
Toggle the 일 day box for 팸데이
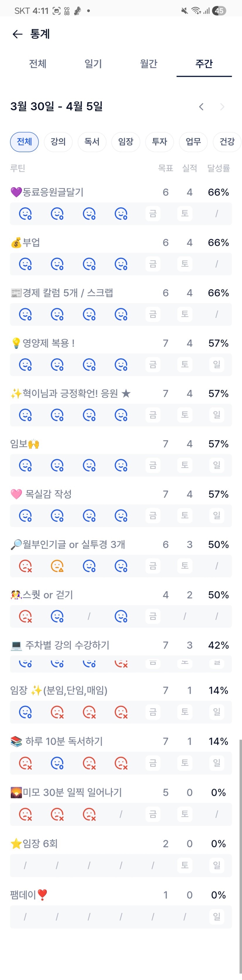[217, 916]
